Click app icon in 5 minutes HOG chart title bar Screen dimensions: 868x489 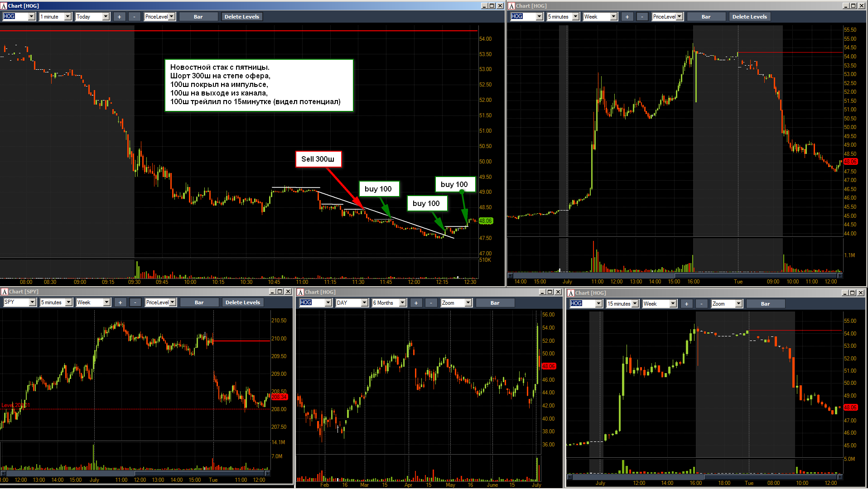(x=511, y=6)
